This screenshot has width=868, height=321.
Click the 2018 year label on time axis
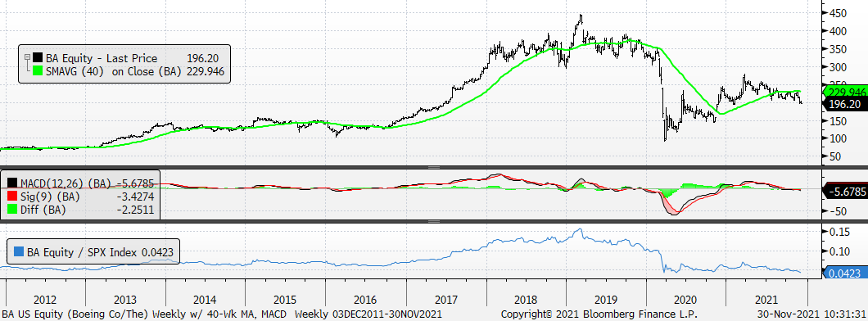pos(526,300)
